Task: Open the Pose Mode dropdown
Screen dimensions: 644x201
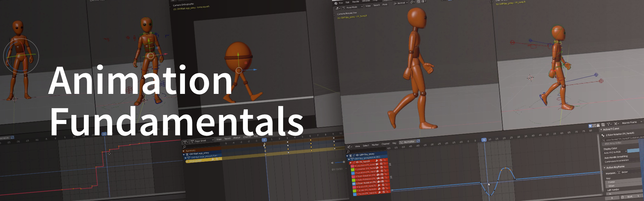Action: 353,7
